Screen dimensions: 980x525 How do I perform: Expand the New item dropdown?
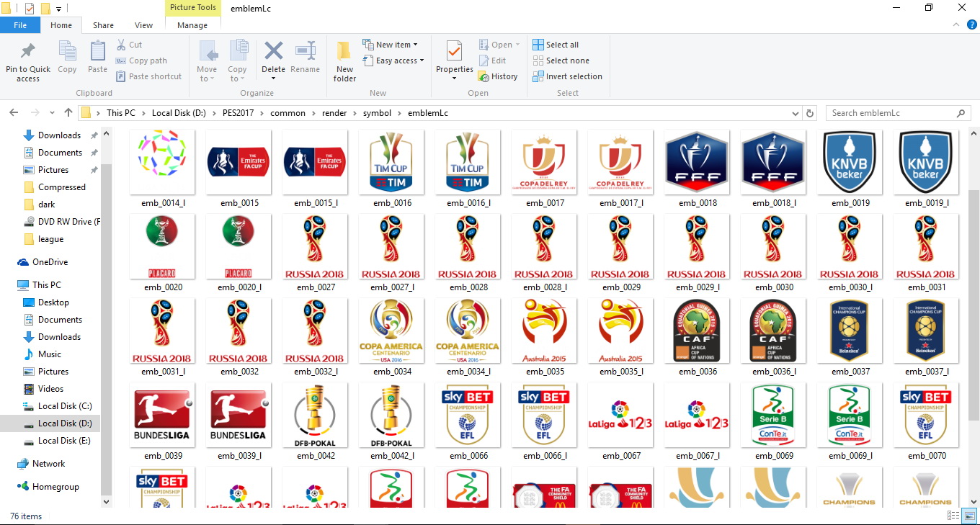click(x=392, y=44)
